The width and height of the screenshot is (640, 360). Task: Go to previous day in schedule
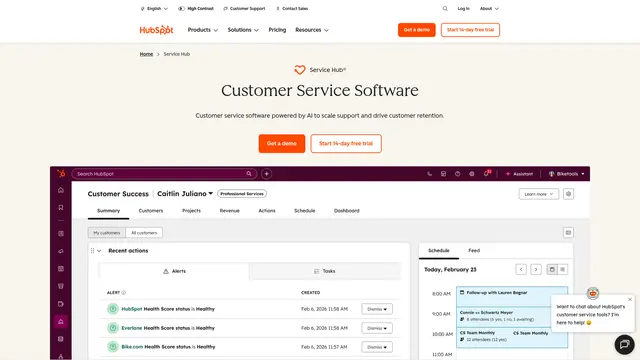(521, 269)
